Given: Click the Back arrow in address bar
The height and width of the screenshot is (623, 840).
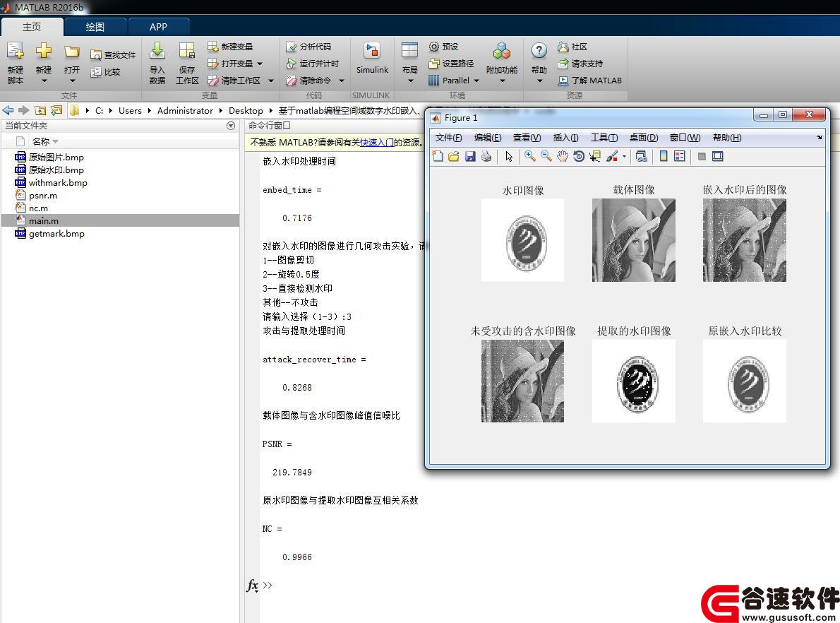Looking at the screenshot, I should pyautogui.click(x=8, y=110).
